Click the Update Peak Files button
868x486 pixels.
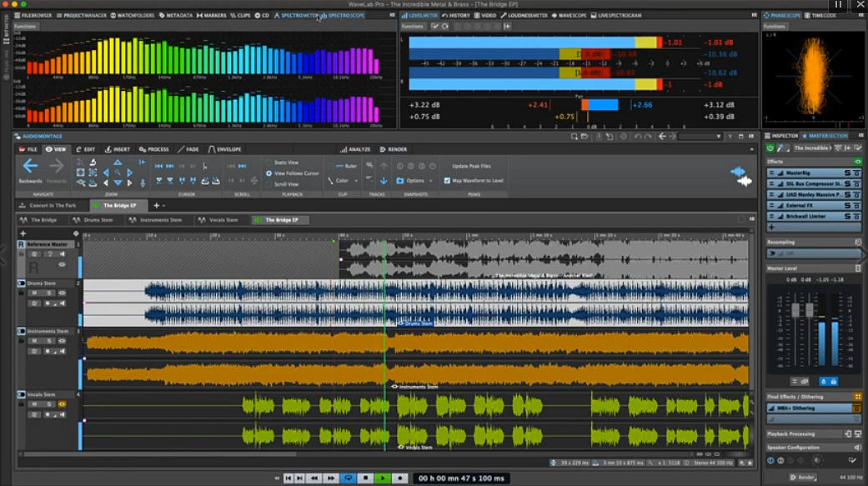(x=471, y=166)
